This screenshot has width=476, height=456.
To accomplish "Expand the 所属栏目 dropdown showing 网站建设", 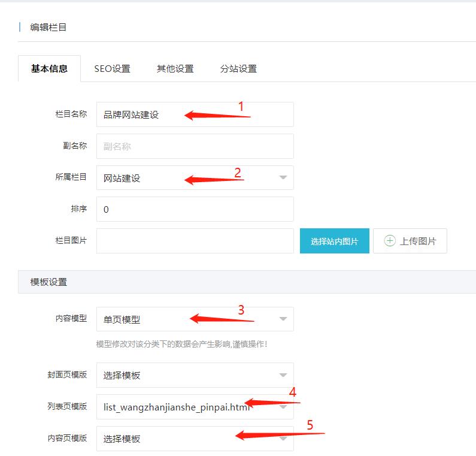I will pyautogui.click(x=195, y=178).
